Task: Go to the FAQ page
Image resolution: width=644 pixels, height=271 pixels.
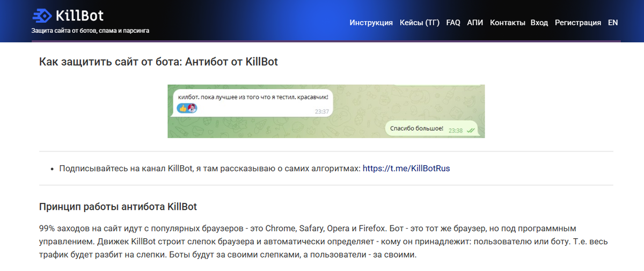Action: click(x=453, y=23)
